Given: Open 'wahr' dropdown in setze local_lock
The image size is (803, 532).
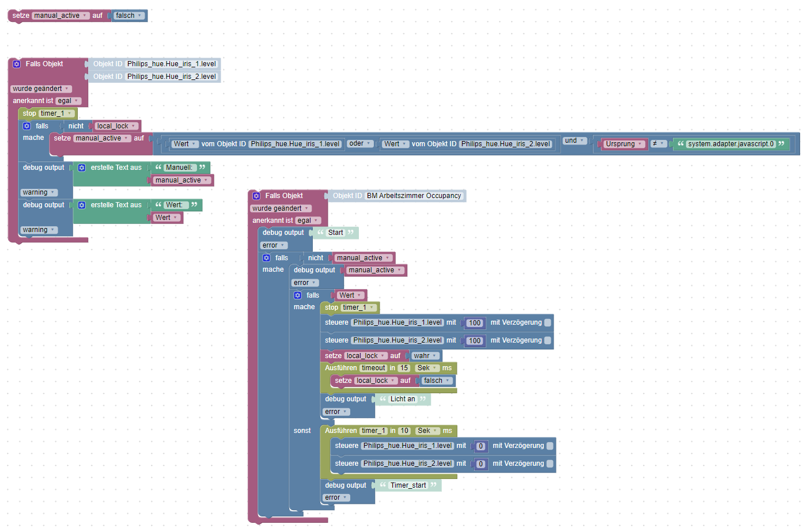Looking at the screenshot, I should click(x=426, y=356).
